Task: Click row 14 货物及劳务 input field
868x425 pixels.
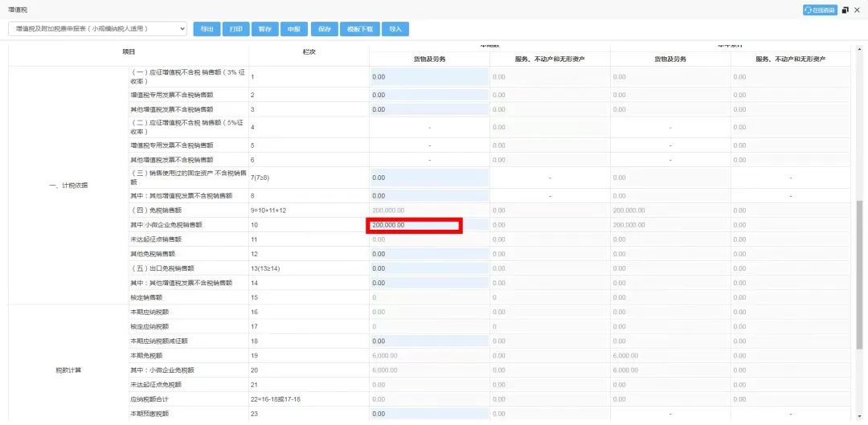Action: (x=429, y=283)
